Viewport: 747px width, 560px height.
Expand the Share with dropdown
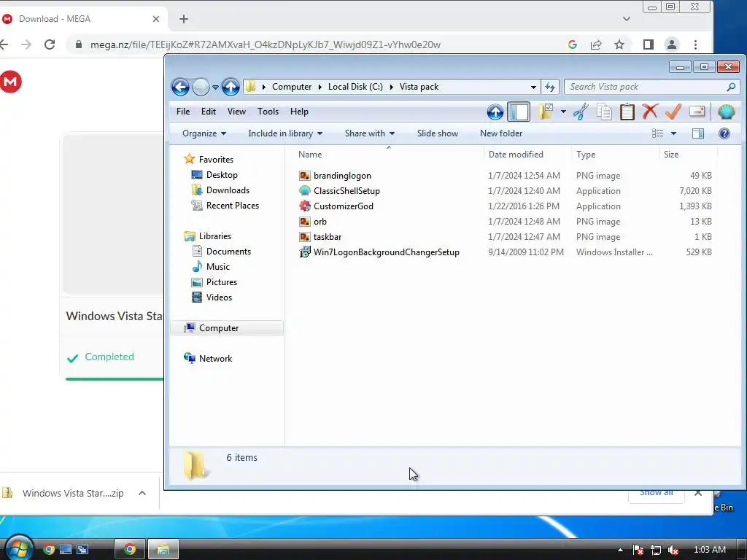click(x=370, y=133)
